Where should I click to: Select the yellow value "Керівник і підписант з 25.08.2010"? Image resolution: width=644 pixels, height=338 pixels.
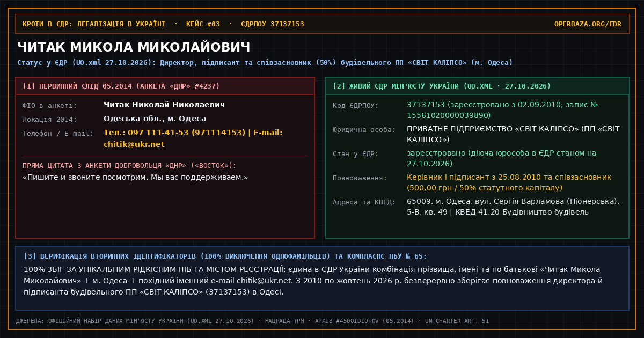(509, 182)
